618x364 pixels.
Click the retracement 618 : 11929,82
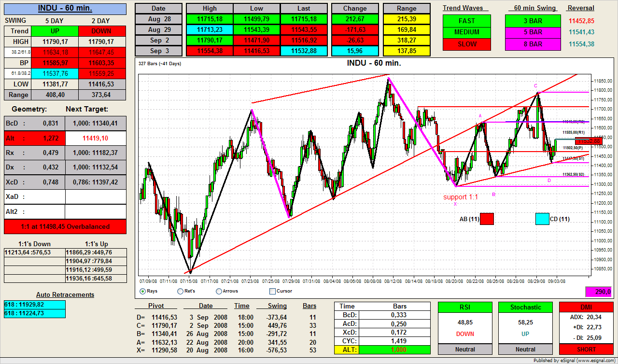click(34, 305)
